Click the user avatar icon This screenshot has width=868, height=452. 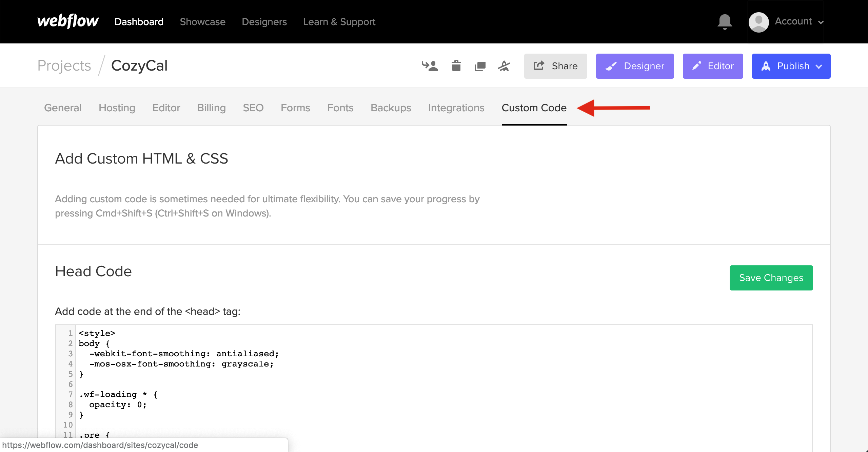pyautogui.click(x=758, y=22)
